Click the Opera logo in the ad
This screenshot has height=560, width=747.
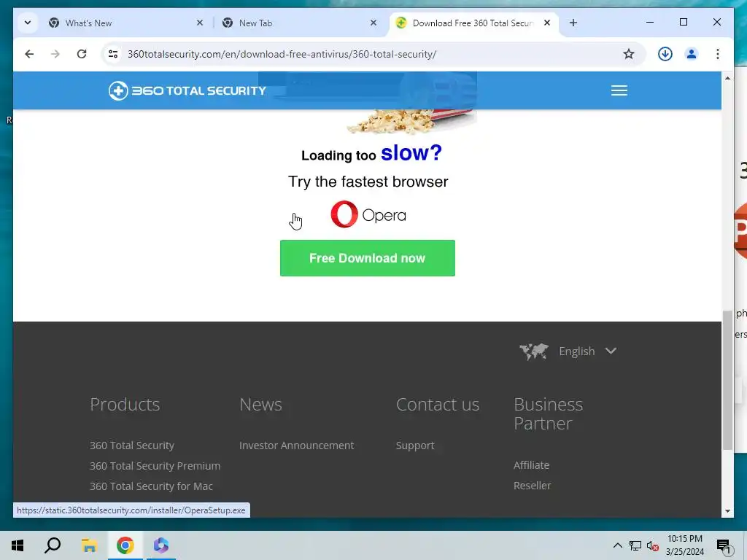pos(368,215)
